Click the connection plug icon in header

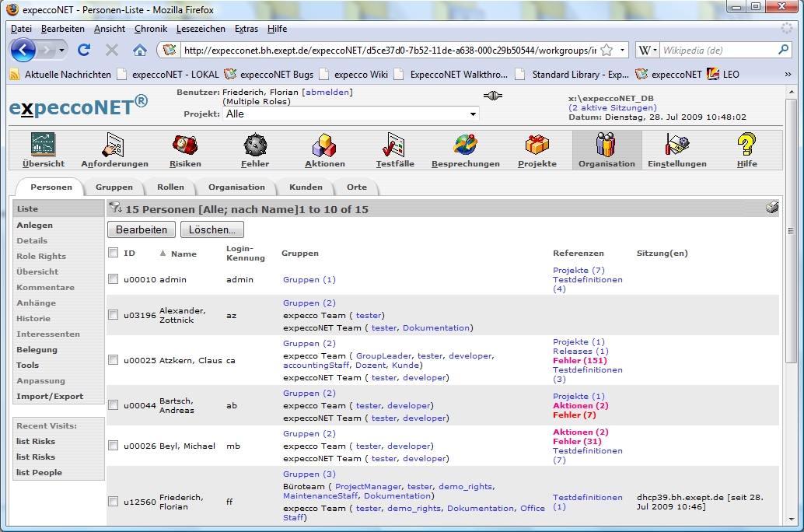493,96
